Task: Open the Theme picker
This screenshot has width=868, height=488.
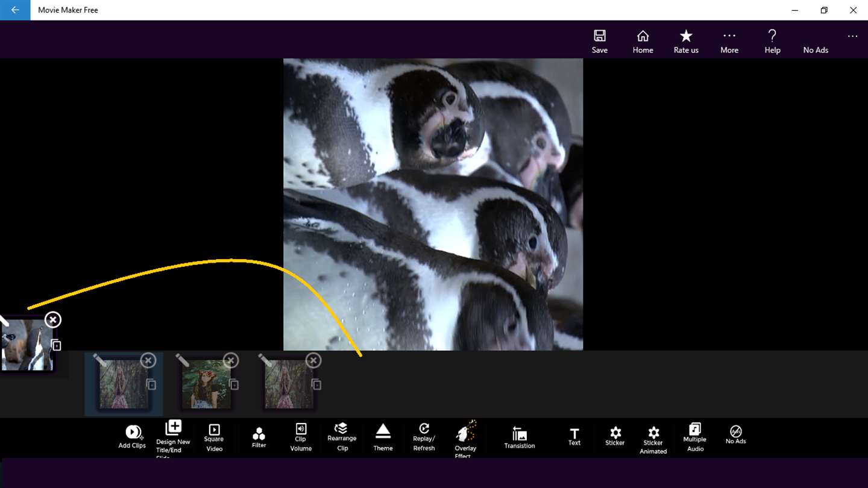Action: [383, 437]
